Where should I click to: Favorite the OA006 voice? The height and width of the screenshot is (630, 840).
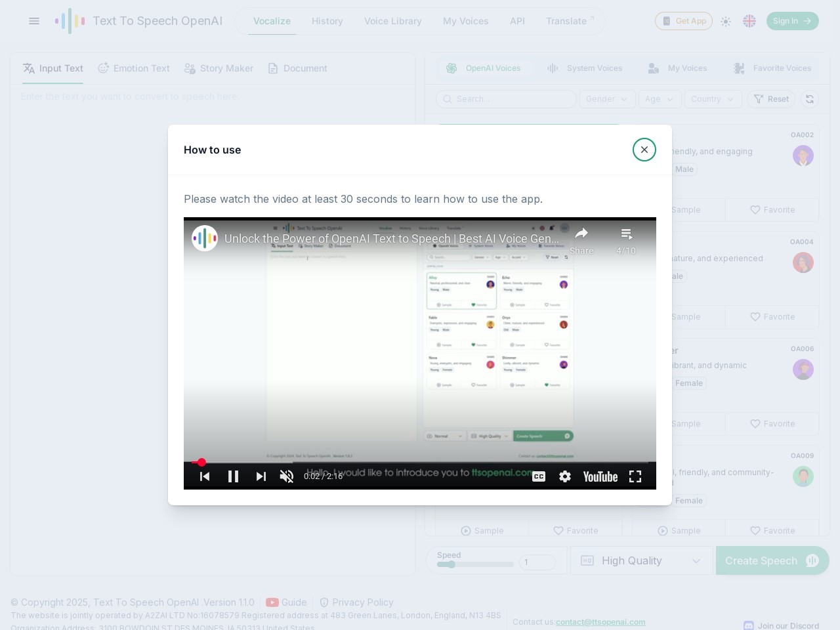point(772,424)
